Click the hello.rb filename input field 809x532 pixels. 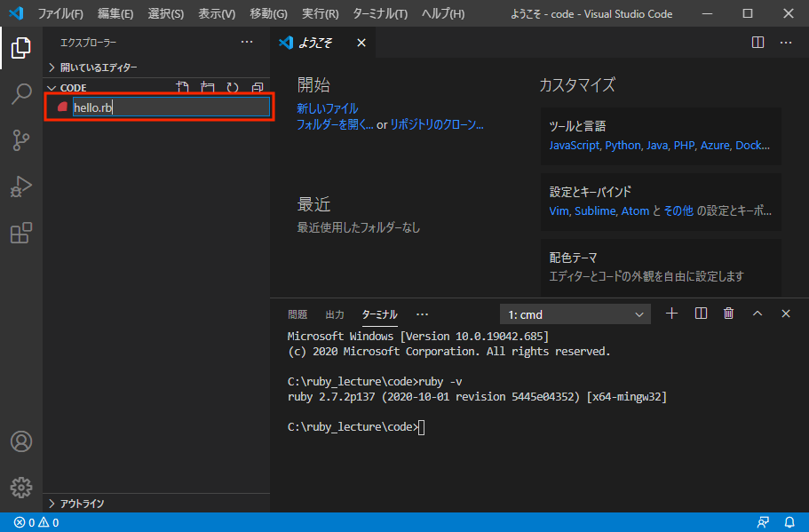coord(171,107)
